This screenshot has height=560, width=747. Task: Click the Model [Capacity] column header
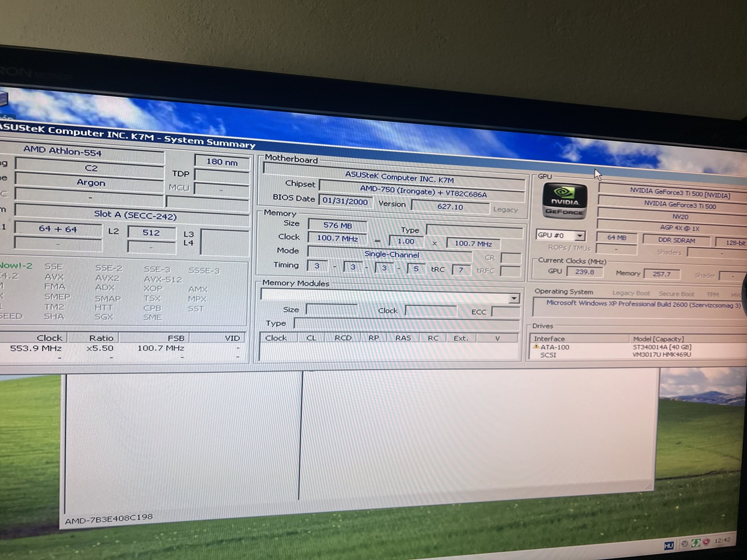[x=688, y=339]
